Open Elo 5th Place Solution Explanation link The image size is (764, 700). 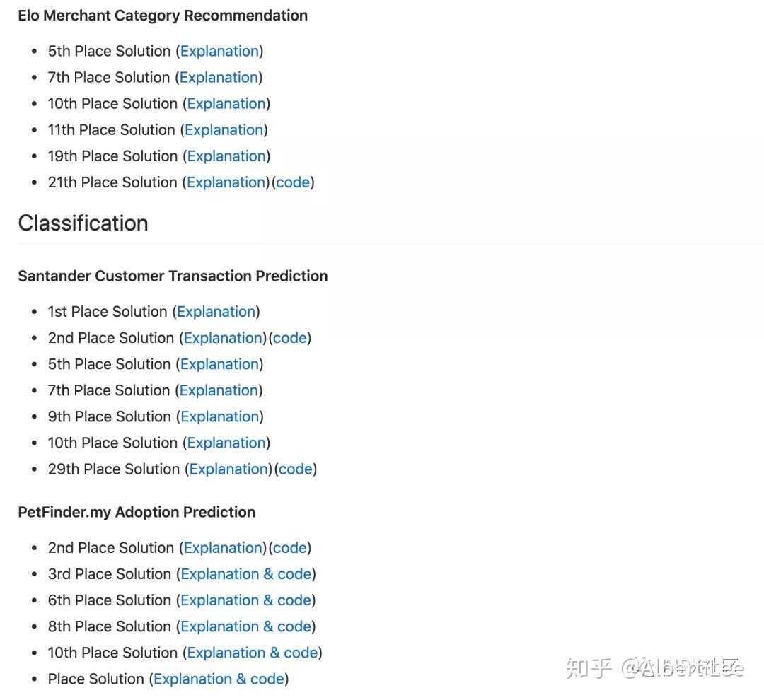click(x=219, y=51)
